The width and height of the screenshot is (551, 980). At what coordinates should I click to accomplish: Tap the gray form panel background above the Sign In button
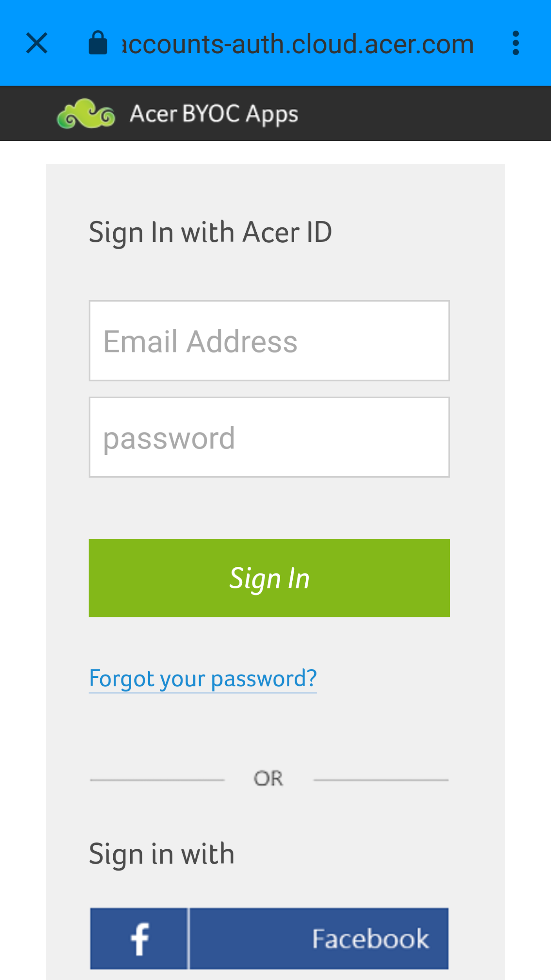click(269, 508)
